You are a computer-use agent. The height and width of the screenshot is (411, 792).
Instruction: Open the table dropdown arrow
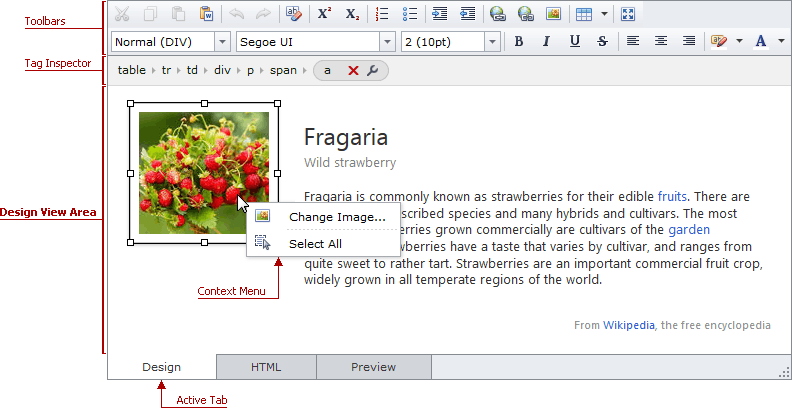click(x=604, y=14)
